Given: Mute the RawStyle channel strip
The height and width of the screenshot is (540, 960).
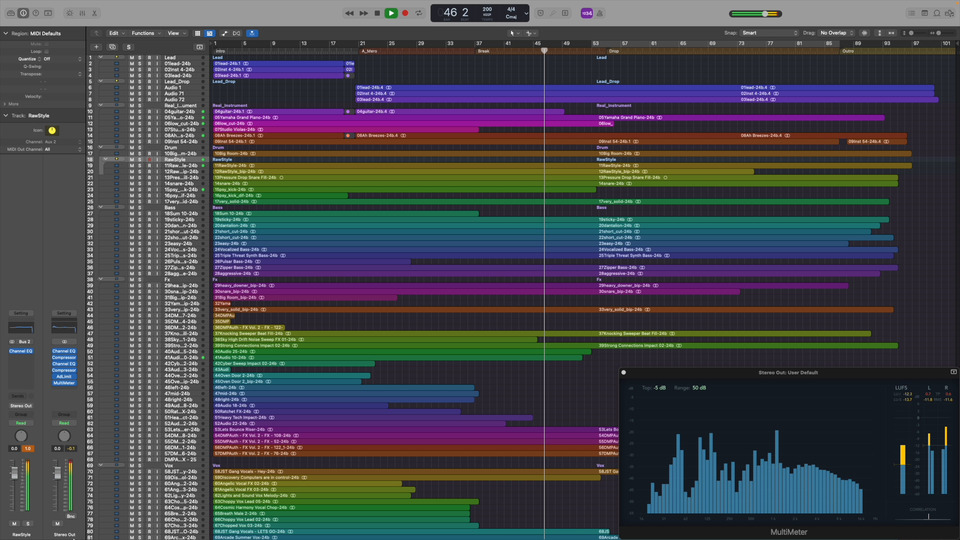Looking at the screenshot, I should point(15,523).
